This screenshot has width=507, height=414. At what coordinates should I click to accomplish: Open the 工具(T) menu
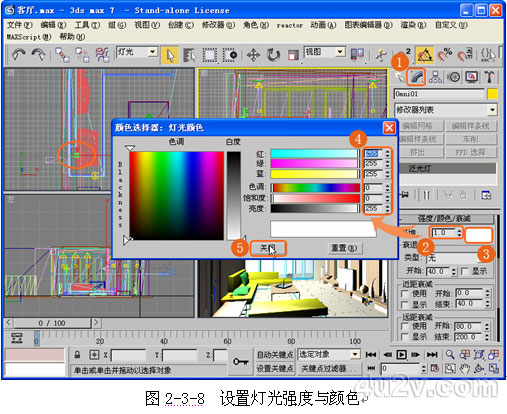[x=87, y=25]
